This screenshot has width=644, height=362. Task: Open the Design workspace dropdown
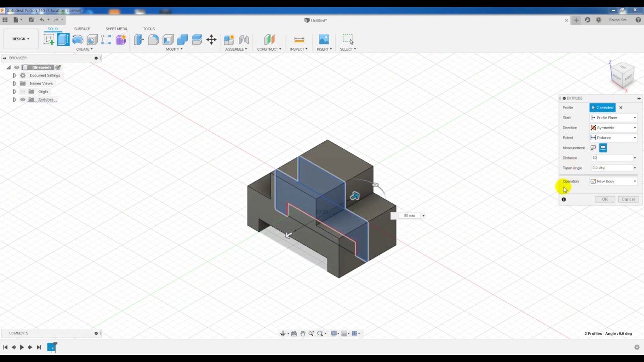[21, 39]
